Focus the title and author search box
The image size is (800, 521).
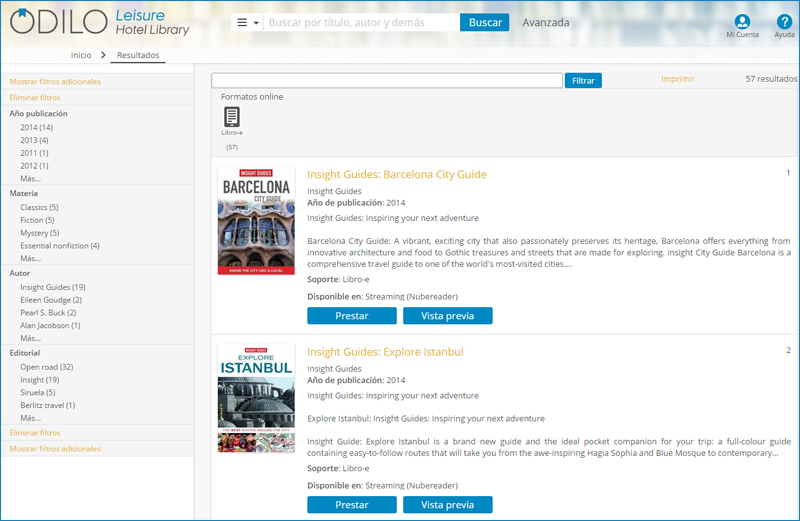coord(361,22)
